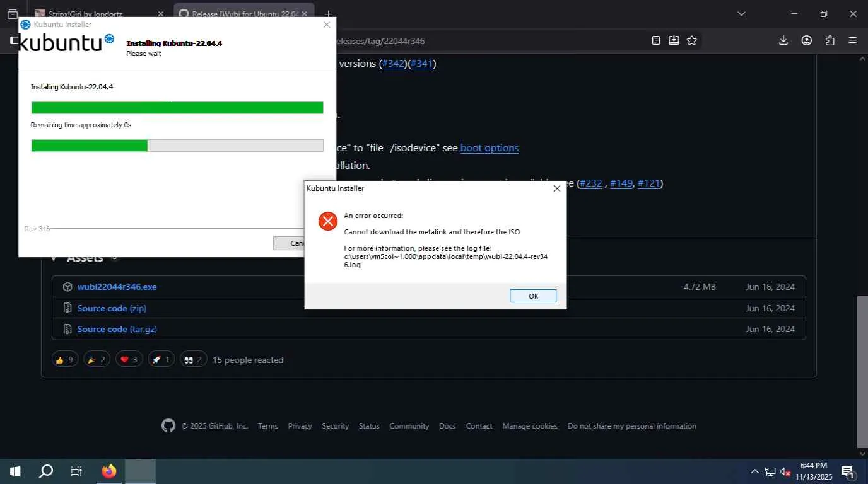Viewport: 868px width, 484px height.
Task: Click the scrollbar down arrow
Action: [862, 453]
